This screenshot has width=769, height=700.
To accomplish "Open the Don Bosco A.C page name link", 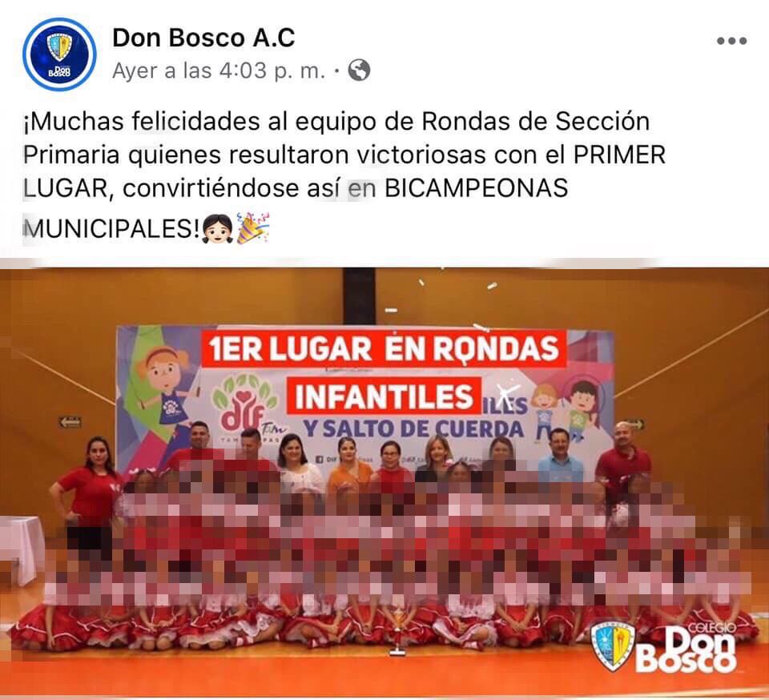I will (x=203, y=38).
